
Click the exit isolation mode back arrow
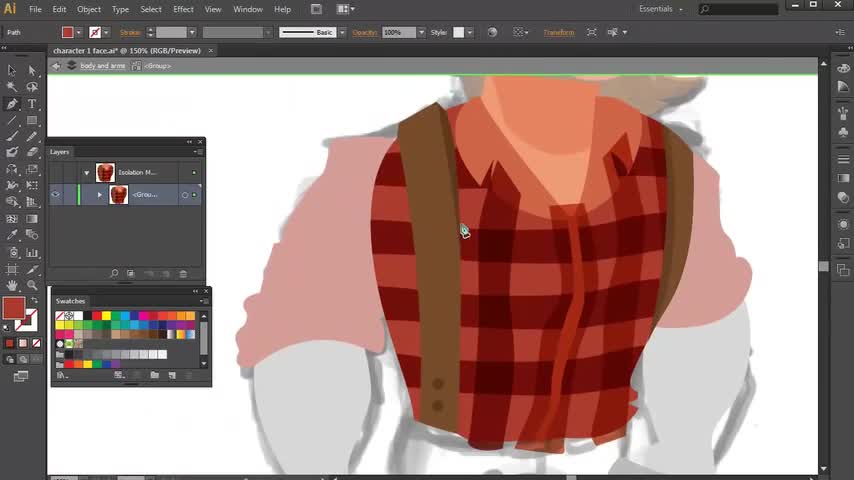click(56, 66)
